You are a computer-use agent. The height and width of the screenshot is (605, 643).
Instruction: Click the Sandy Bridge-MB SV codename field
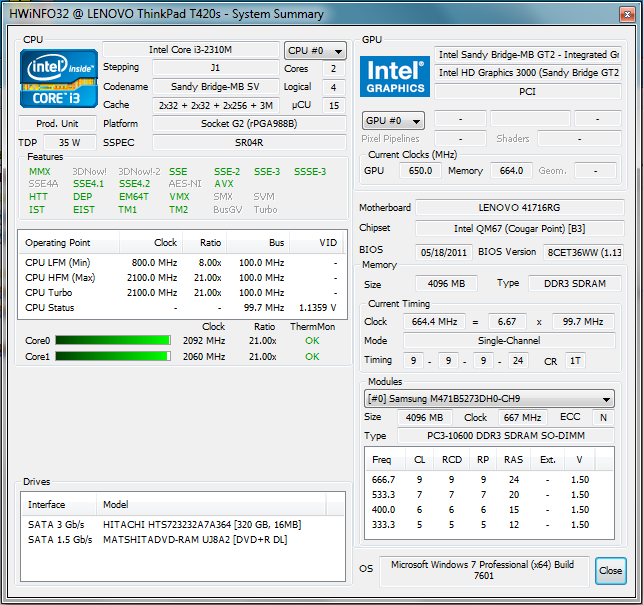[x=216, y=87]
